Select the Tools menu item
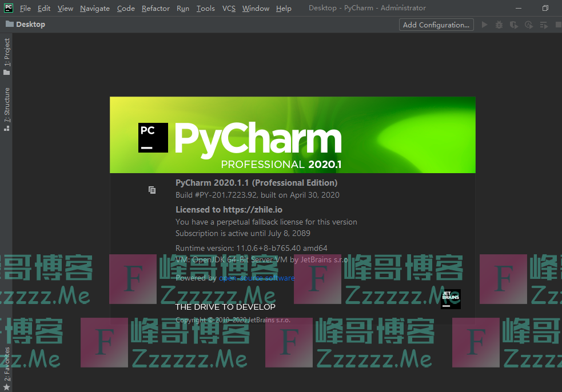The width and height of the screenshot is (562, 392). point(205,9)
